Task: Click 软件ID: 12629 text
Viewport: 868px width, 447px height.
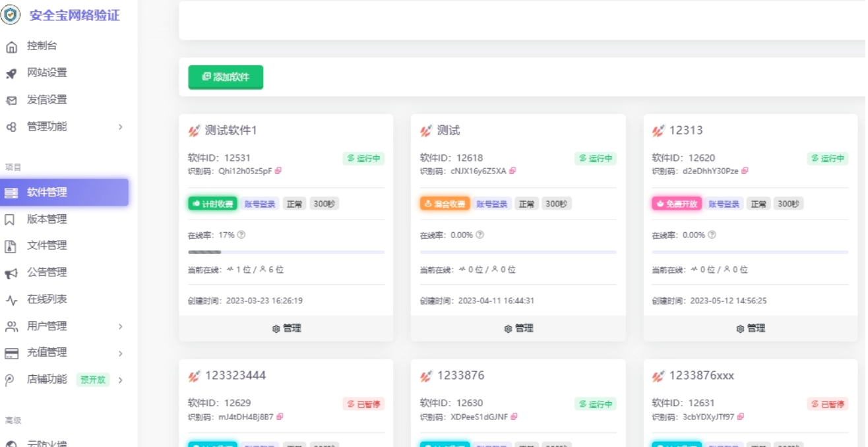Action: point(219,403)
